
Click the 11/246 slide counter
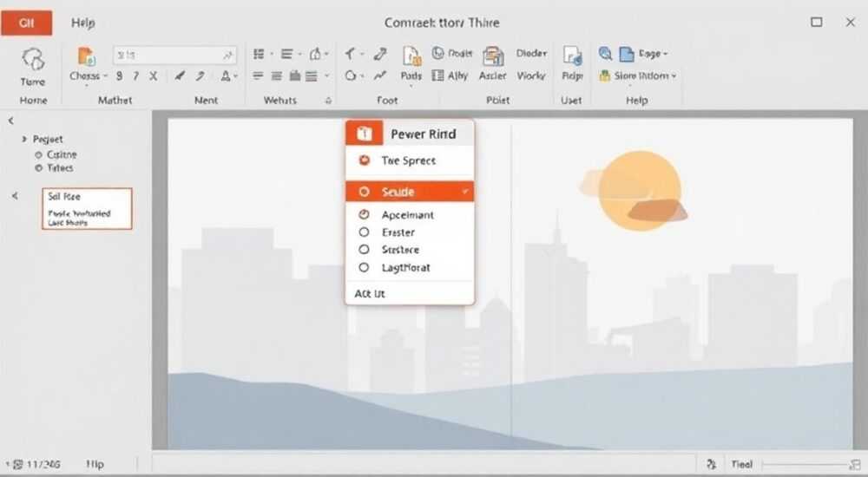coord(43,464)
